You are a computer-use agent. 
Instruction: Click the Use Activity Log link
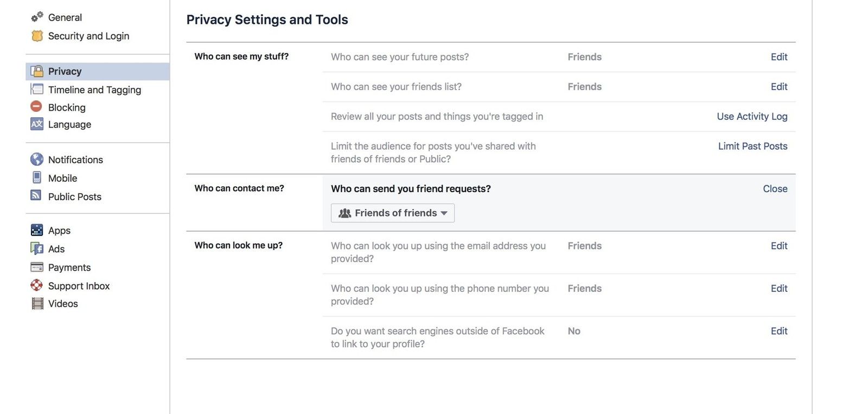(x=752, y=116)
